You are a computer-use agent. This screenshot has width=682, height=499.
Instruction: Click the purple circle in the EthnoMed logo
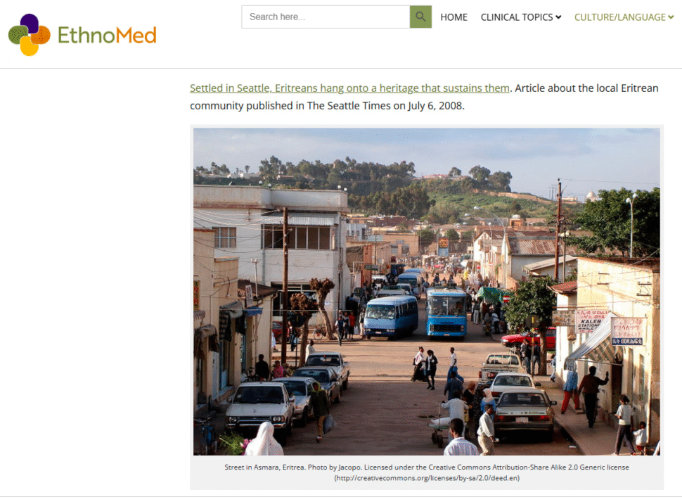(29, 23)
